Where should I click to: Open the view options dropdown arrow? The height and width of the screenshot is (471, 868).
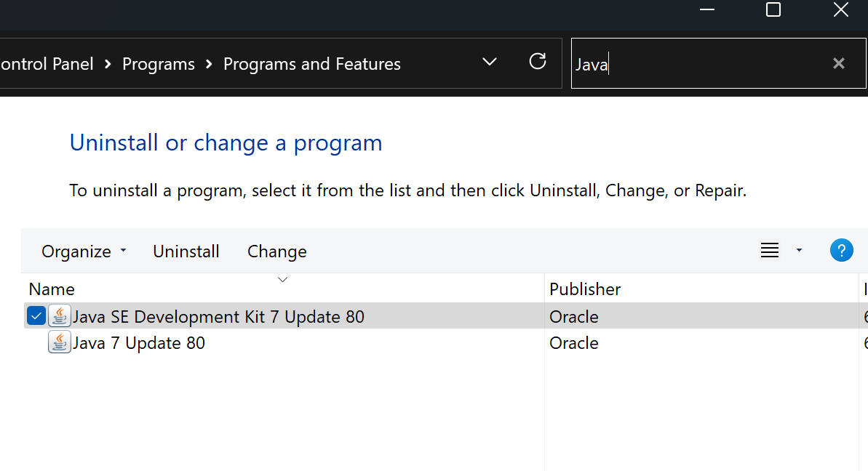pos(799,251)
